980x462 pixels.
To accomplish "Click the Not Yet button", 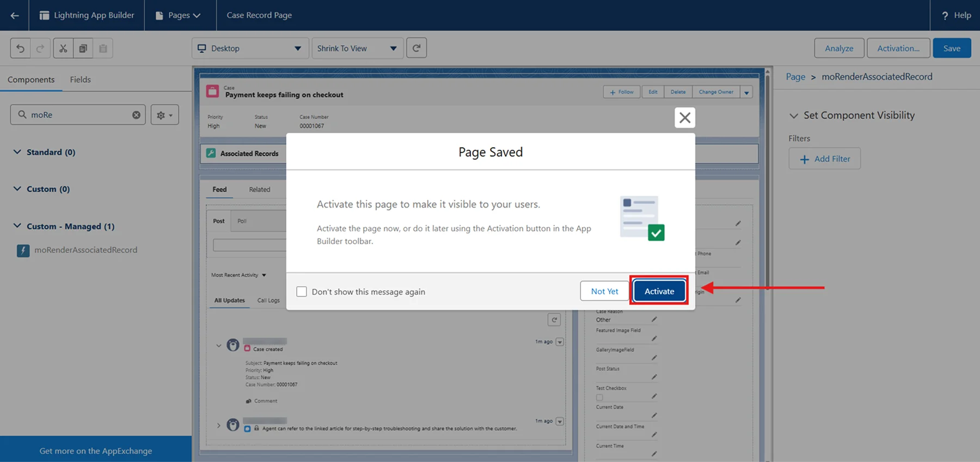I will [x=604, y=291].
